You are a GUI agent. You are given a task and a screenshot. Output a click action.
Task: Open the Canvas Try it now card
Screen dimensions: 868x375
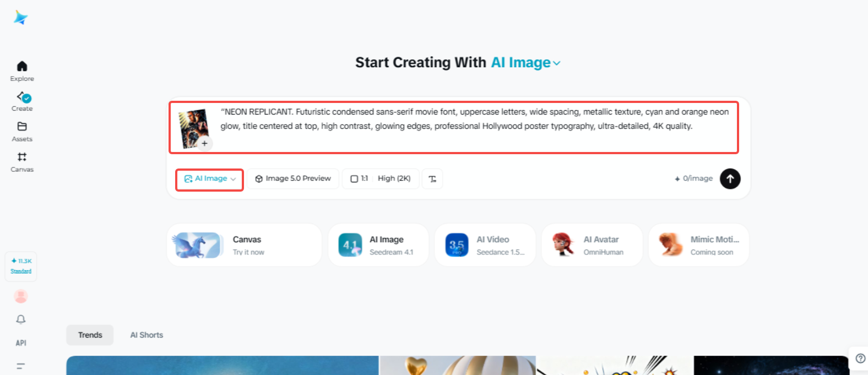(244, 245)
